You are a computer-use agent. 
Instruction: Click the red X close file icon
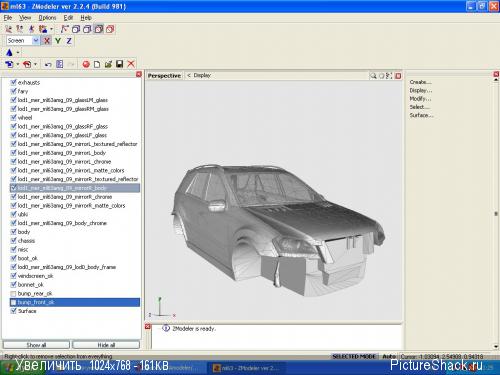click(x=131, y=64)
